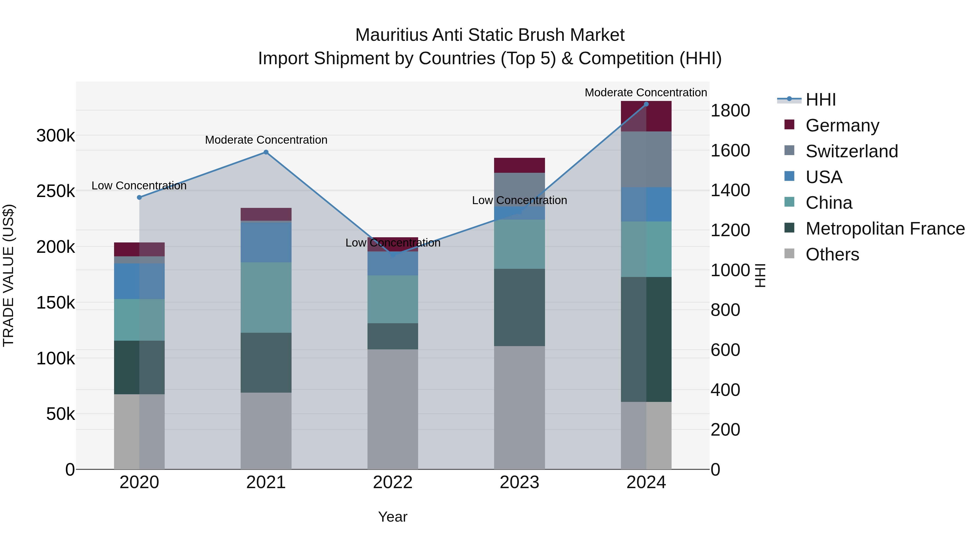Image resolution: width=980 pixels, height=551 pixels.
Task: Click the 2020 x-axis label
Action: pos(139,482)
